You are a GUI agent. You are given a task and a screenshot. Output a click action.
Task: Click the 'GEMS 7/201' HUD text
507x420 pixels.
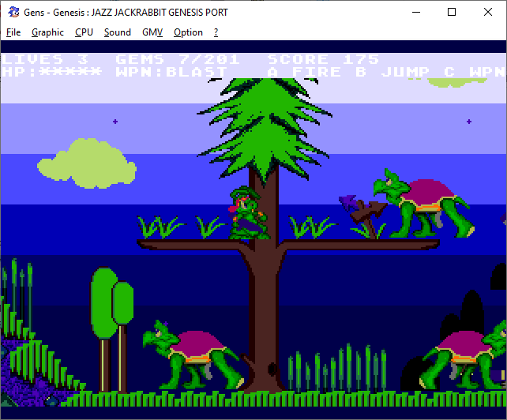178,59
